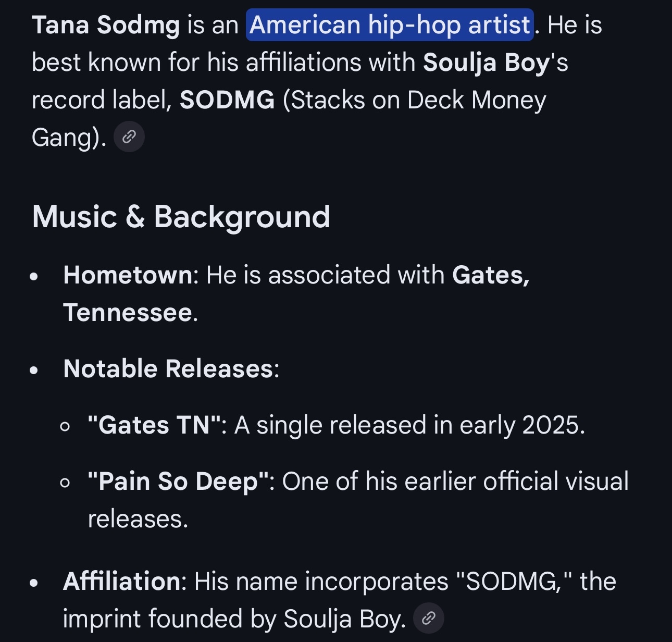The height and width of the screenshot is (642, 672).
Task: Click the song title "Pain So Deep"
Action: click(x=179, y=481)
